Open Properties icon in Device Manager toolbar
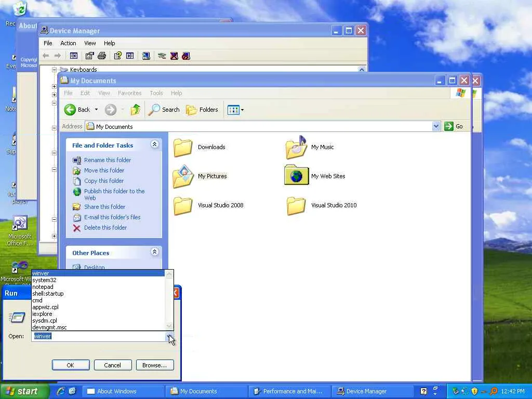Viewport: 532px width, 399px height. [x=89, y=56]
